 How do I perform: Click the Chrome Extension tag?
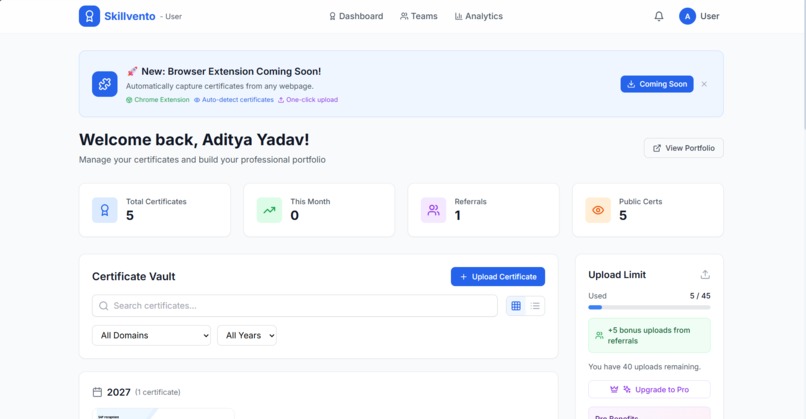coord(158,100)
